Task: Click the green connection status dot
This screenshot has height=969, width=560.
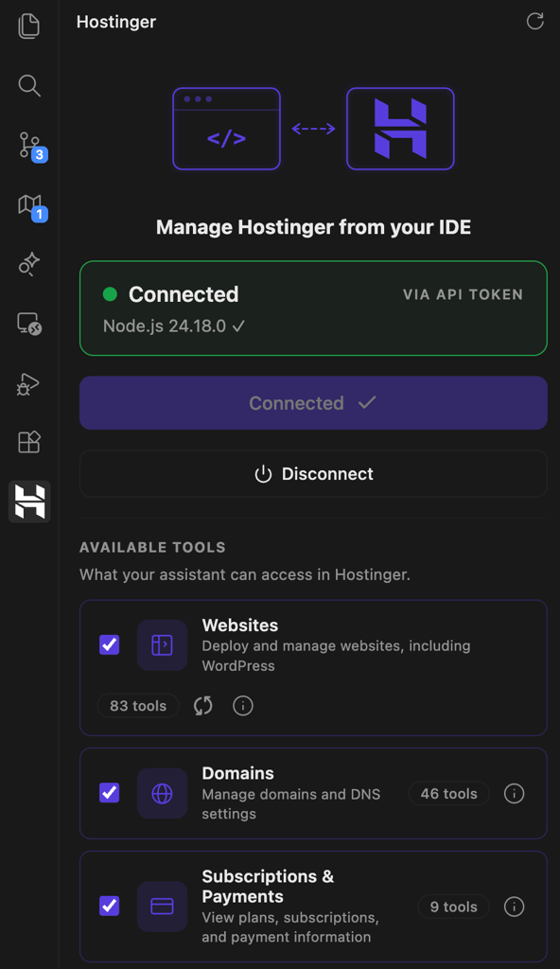Action: coord(110,294)
